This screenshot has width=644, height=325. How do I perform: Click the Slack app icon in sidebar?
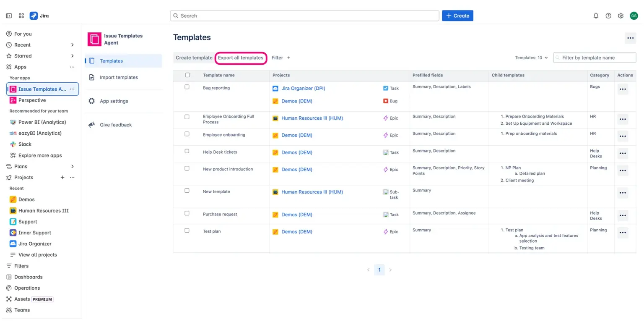pyautogui.click(x=13, y=144)
